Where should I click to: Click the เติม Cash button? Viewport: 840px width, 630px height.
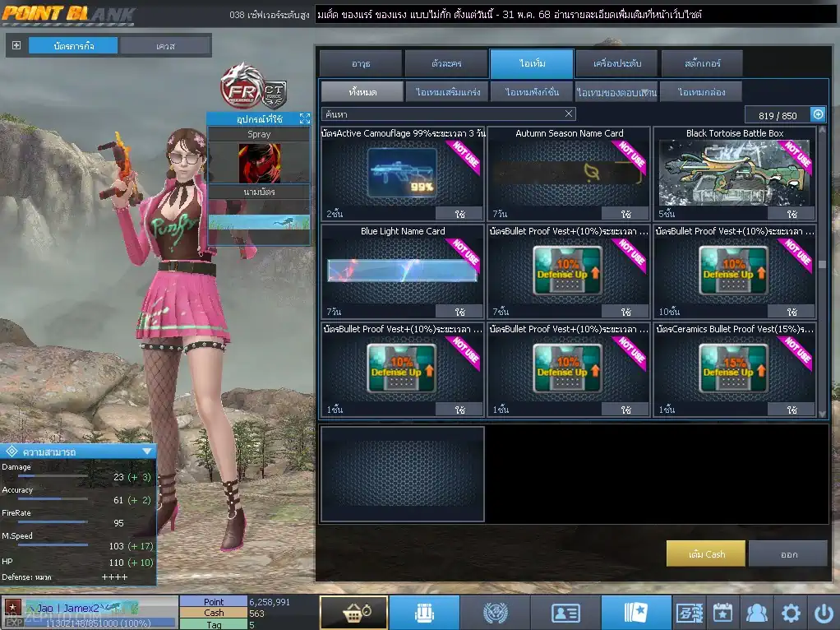click(x=705, y=554)
